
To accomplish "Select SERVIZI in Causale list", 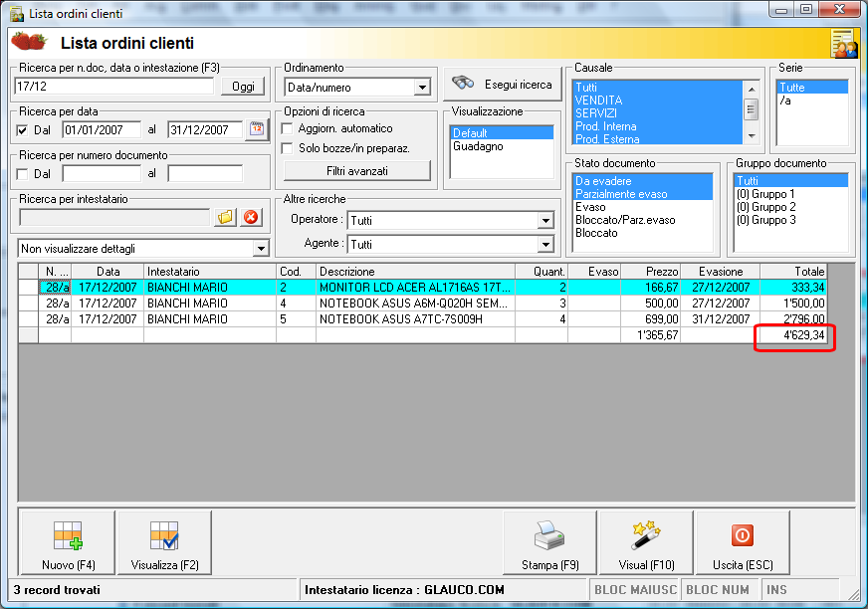I will pyautogui.click(x=658, y=112).
